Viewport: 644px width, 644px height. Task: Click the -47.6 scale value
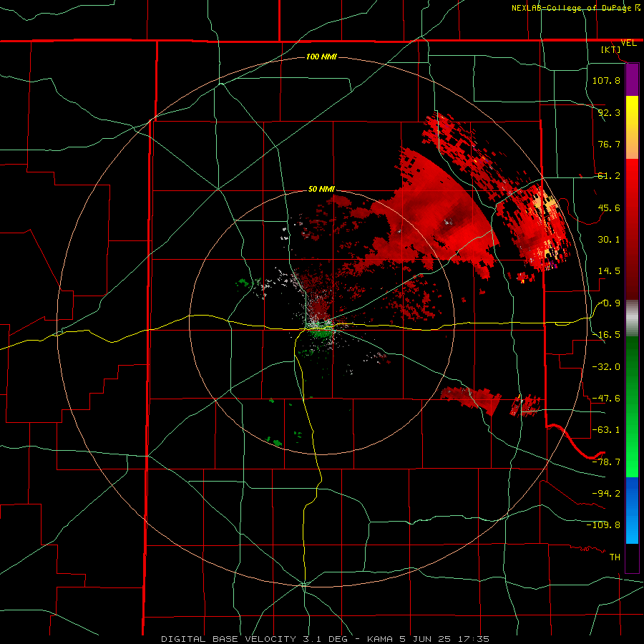point(606,399)
